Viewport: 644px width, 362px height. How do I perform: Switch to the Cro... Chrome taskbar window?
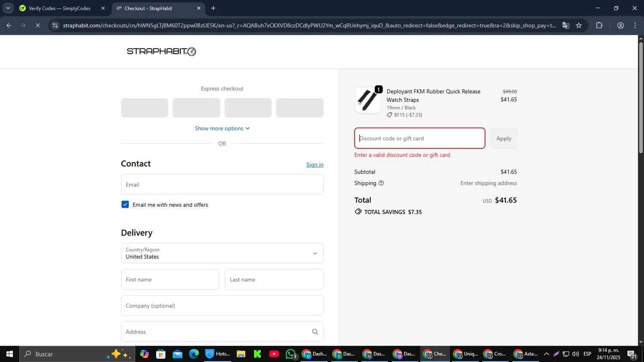pos(495,354)
